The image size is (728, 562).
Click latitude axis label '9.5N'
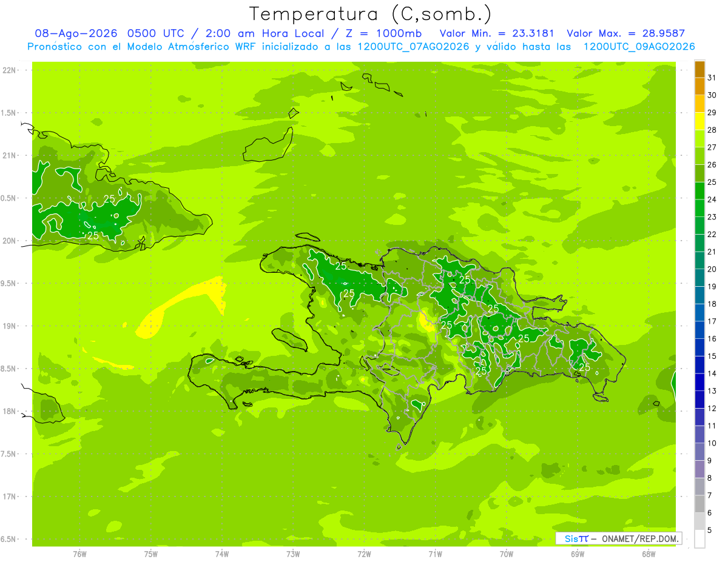click(x=9, y=284)
